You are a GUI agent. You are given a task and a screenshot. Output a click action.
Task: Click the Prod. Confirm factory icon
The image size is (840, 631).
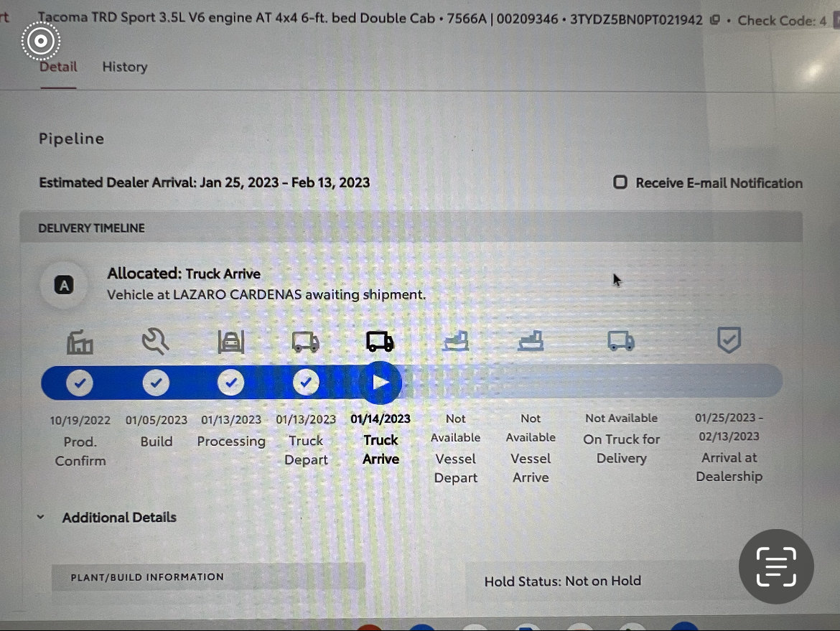tap(80, 342)
